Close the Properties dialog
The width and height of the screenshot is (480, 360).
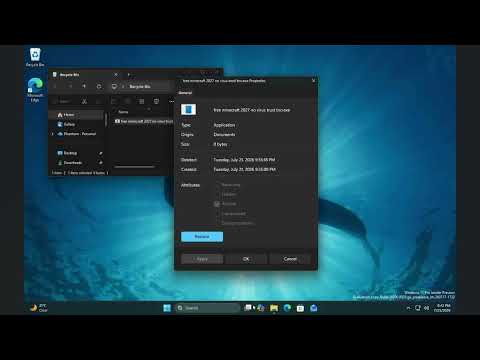313,81
